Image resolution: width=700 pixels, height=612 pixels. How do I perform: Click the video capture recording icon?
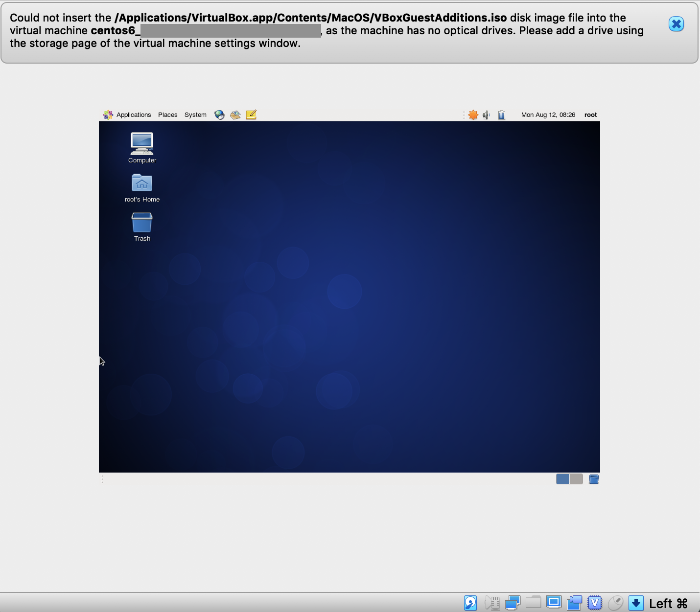pyautogui.click(x=574, y=603)
